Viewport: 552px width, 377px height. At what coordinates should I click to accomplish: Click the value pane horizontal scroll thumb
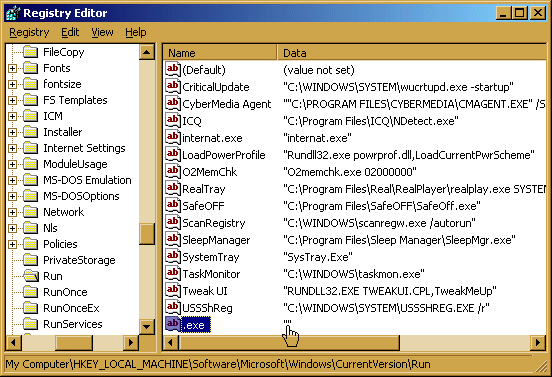289,342
